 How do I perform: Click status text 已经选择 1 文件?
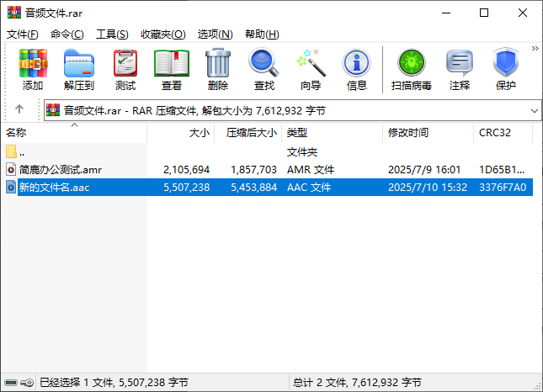(x=77, y=382)
